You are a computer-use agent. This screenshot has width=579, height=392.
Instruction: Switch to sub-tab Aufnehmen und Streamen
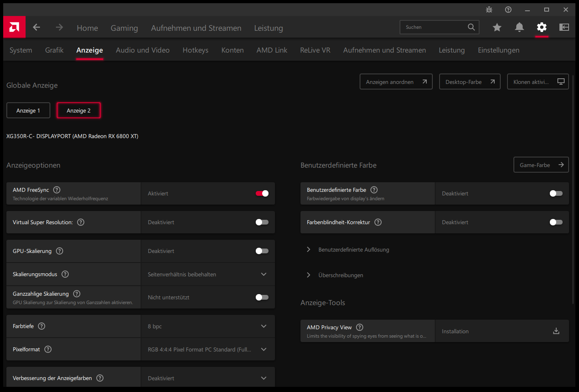(x=384, y=50)
